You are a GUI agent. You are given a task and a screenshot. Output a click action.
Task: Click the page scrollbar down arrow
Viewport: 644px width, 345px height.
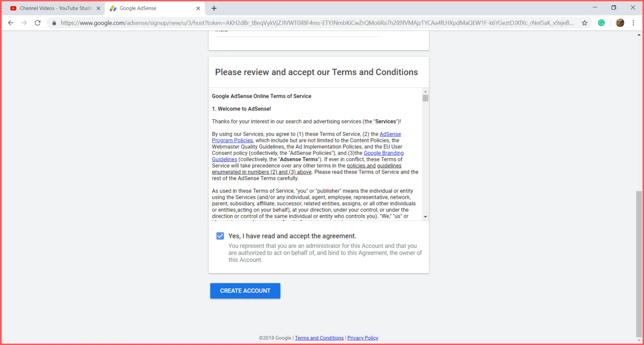point(639,340)
